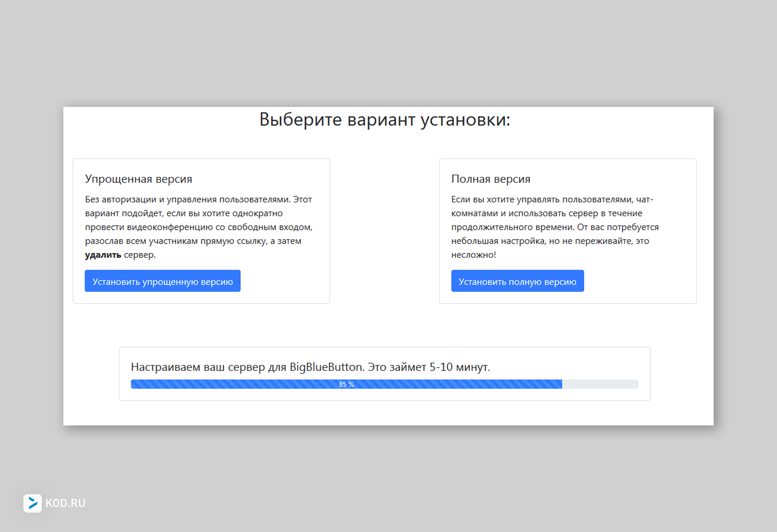Screen dimensions: 777x532
Task: Click the gray unfilled end of progress bar
Action: 600,384
